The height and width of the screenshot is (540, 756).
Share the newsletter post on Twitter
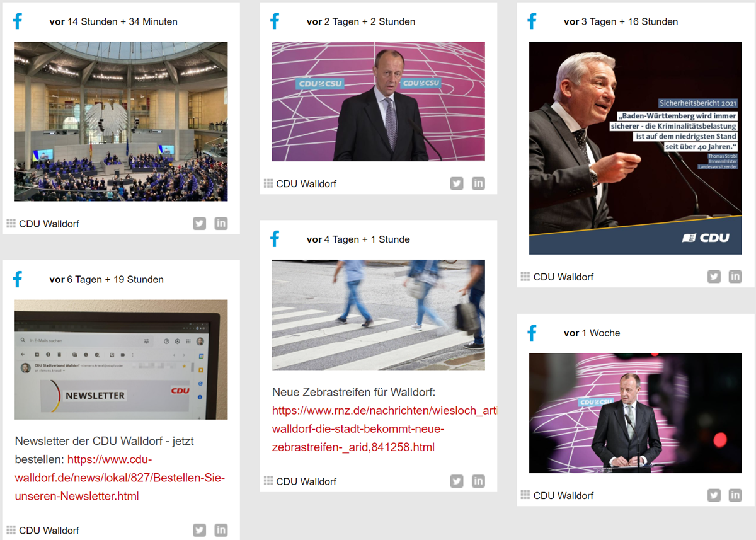(200, 530)
